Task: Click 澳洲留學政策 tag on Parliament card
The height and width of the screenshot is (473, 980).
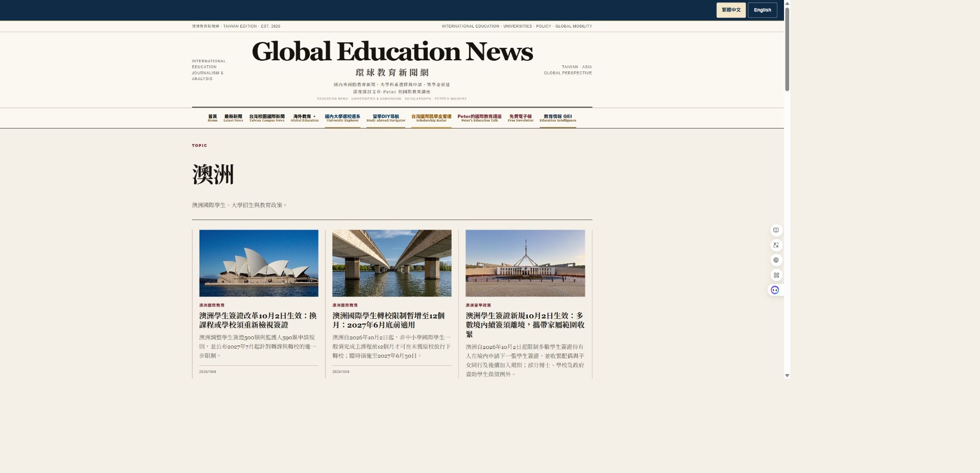Action: pyautogui.click(x=478, y=305)
